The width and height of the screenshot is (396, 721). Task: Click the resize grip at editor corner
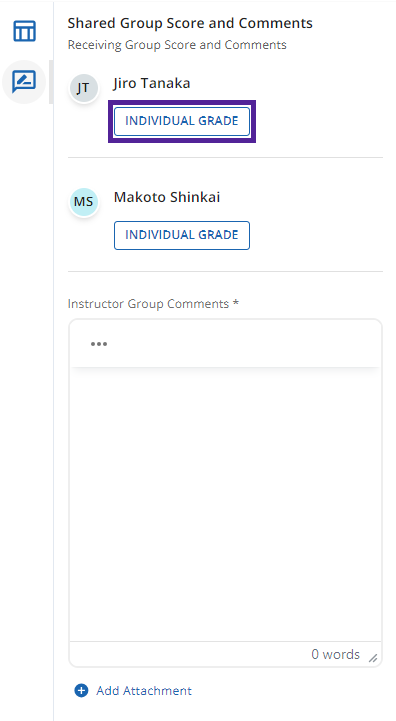point(373,658)
